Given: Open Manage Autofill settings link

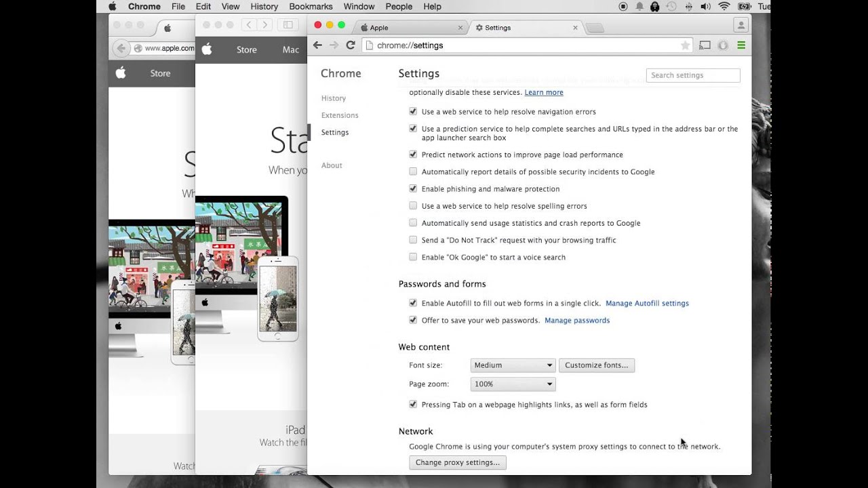Looking at the screenshot, I should pos(647,303).
